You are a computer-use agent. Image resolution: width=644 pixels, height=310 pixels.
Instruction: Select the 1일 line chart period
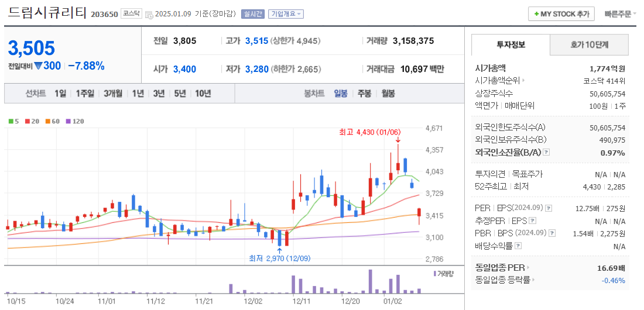[x=60, y=94]
